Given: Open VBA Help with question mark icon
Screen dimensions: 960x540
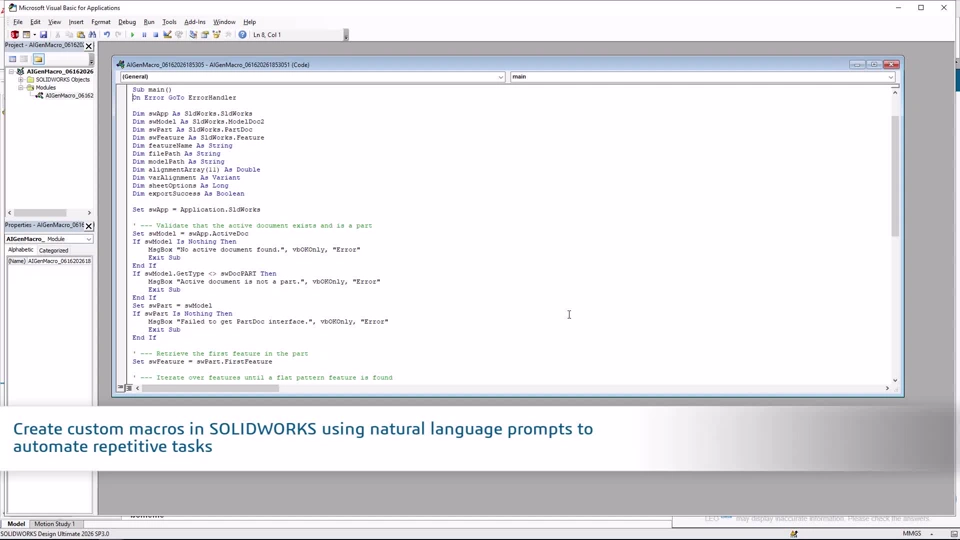Looking at the screenshot, I should (x=242, y=35).
